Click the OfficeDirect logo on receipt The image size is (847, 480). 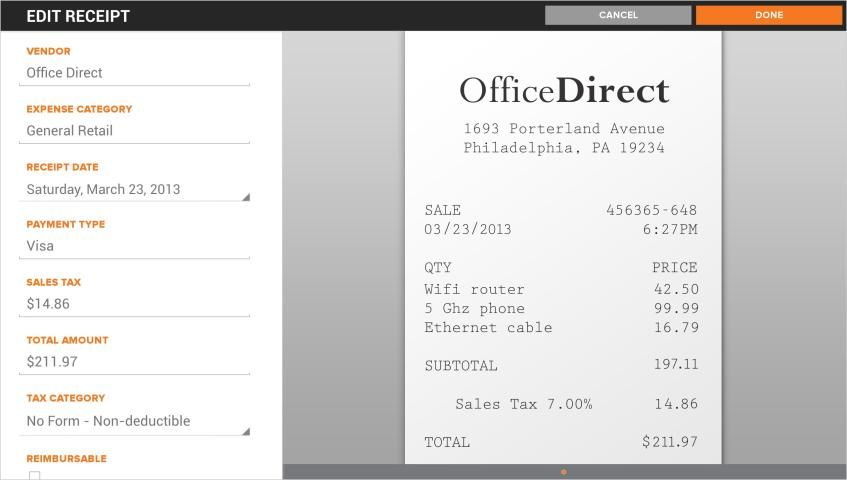click(563, 91)
